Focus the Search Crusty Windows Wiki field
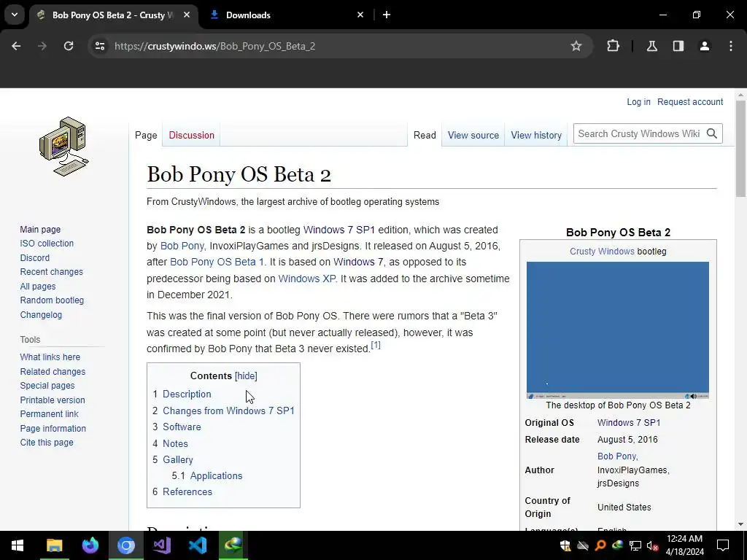747x560 pixels. [639, 134]
